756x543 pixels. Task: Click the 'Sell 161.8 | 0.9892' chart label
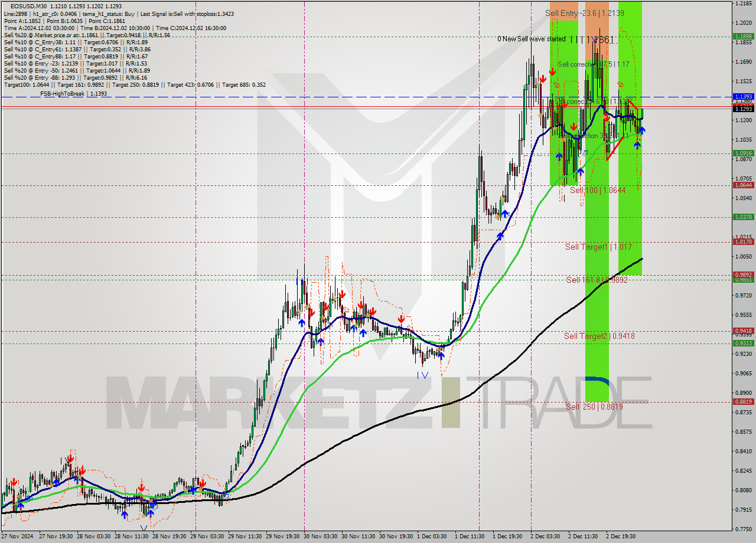pos(597,280)
